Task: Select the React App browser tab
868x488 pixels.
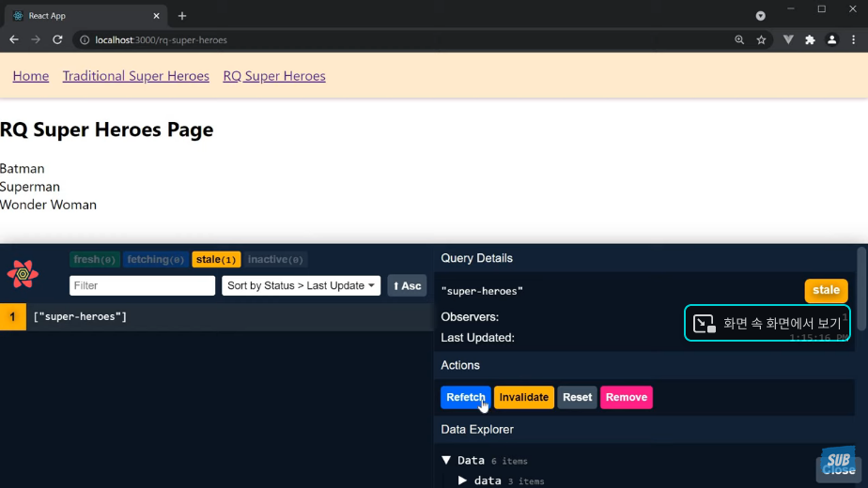Action: [x=85, y=16]
